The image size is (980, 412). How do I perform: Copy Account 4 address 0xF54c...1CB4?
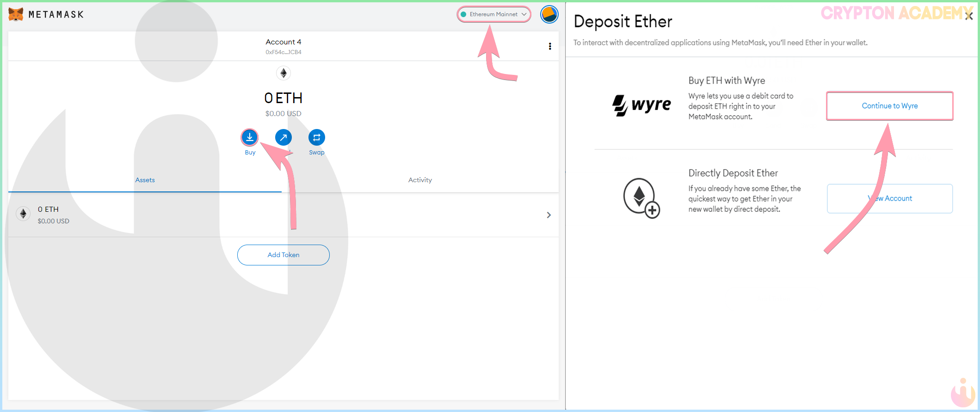coord(283,52)
